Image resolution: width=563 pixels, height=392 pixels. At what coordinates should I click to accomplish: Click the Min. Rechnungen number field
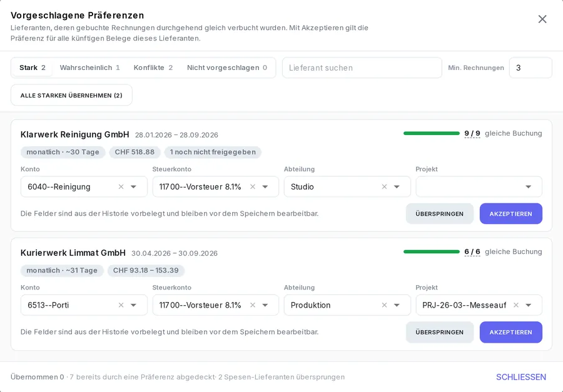tap(530, 68)
